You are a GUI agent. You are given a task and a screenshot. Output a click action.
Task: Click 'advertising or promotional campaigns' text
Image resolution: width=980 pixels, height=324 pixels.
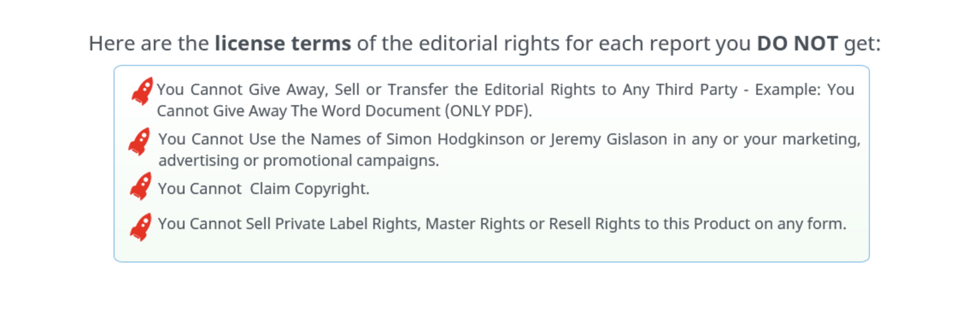pyautogui.click(x=299, y=161)
